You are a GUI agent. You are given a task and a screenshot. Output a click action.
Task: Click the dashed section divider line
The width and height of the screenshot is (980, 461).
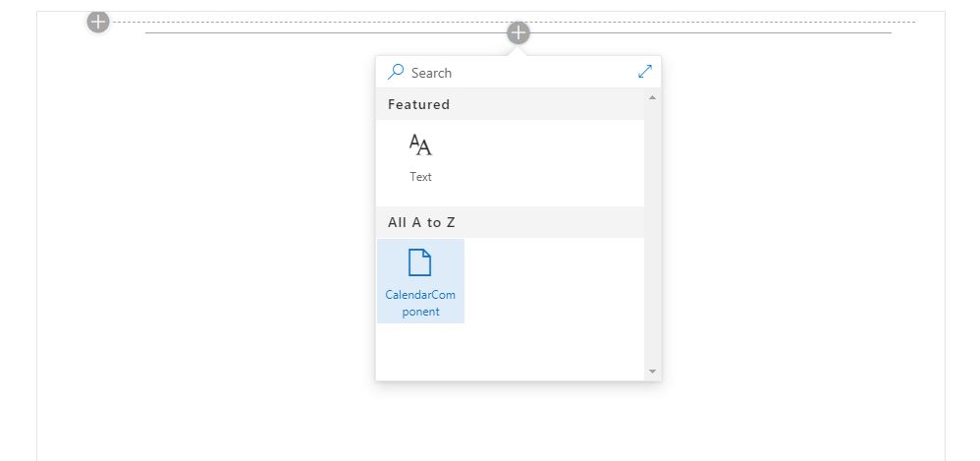(513, 22)
